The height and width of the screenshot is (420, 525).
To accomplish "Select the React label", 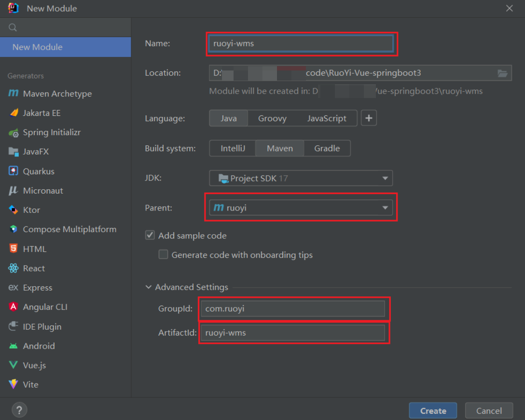I will click(34, 268).
